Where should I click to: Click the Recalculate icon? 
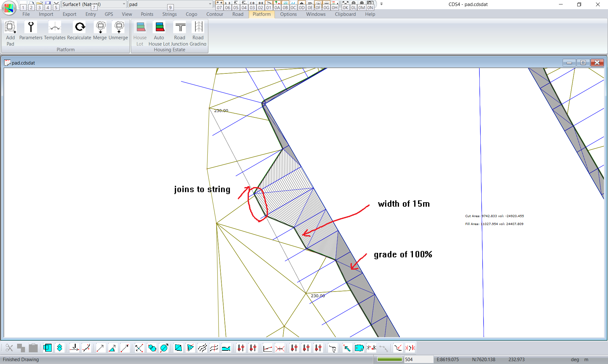pos(79,28)
